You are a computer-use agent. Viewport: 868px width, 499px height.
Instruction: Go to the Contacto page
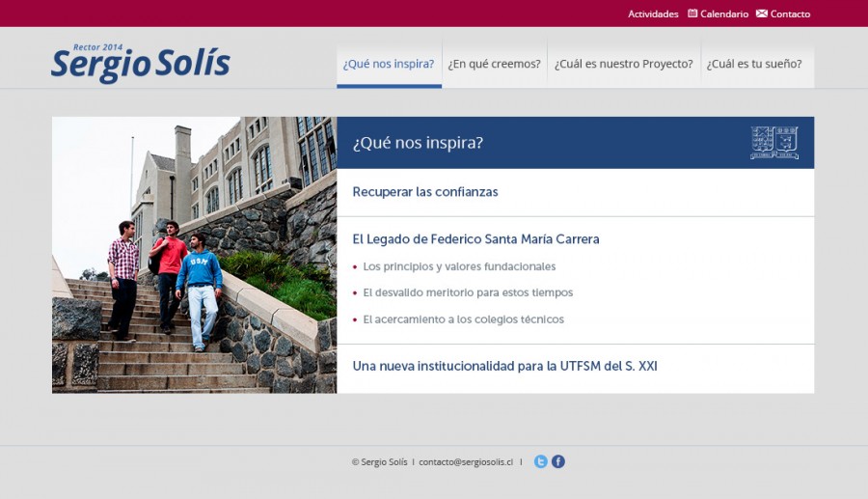(x=790, y=14)
